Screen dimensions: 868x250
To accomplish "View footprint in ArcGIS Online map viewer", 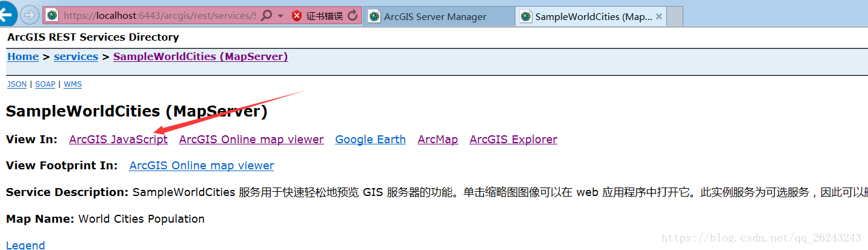I will pyautogui.click(x=202, y=166).
